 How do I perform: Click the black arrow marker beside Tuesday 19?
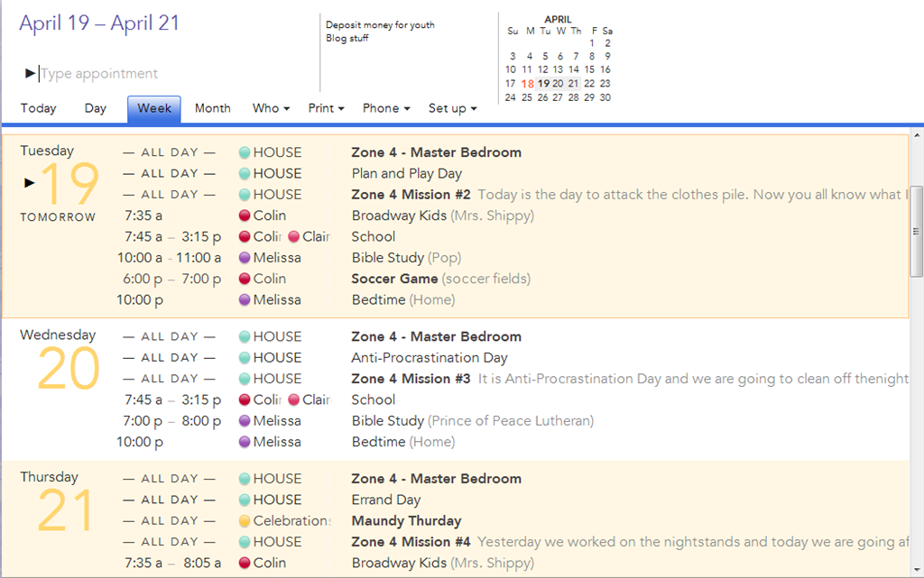pos(30,183)
